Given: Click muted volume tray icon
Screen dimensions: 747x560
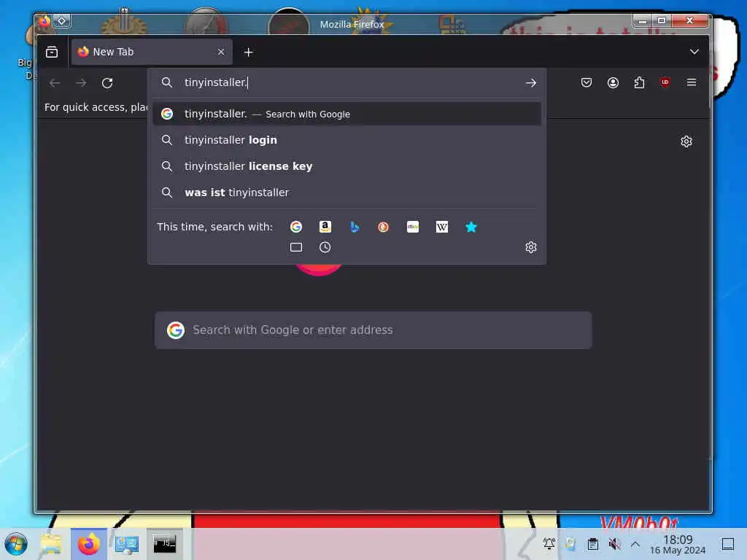Looking at the screenshot, I should pos(614,544).
